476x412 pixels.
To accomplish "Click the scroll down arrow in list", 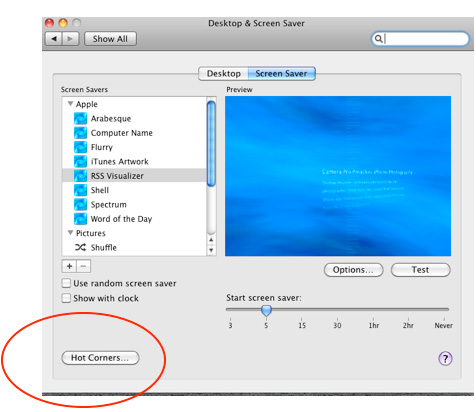I will (x=211, y=250).
